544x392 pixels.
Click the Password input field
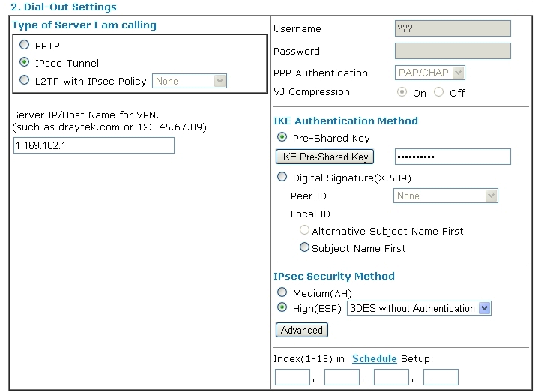pos(453,51)
